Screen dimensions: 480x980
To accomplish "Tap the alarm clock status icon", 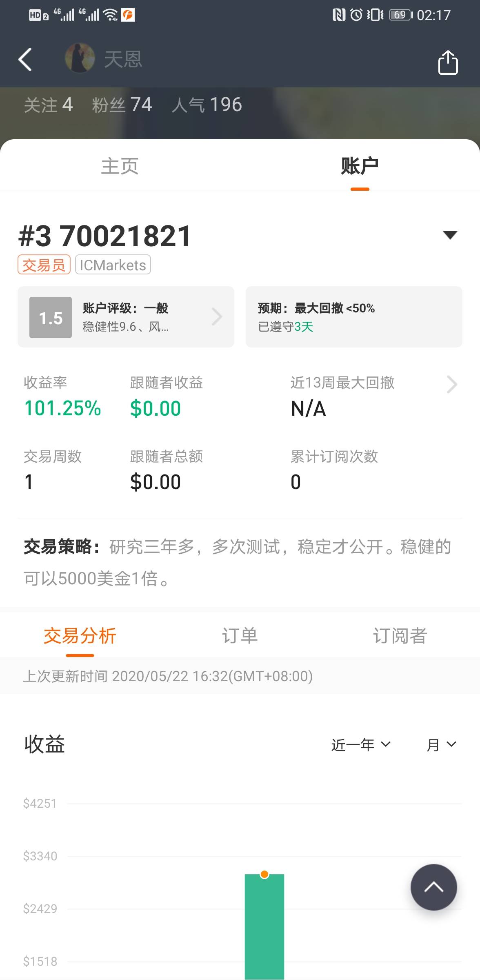I will click(x=356, y=15).
